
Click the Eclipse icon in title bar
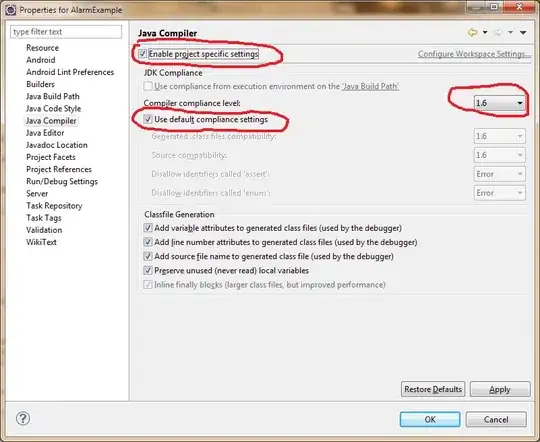10,10
